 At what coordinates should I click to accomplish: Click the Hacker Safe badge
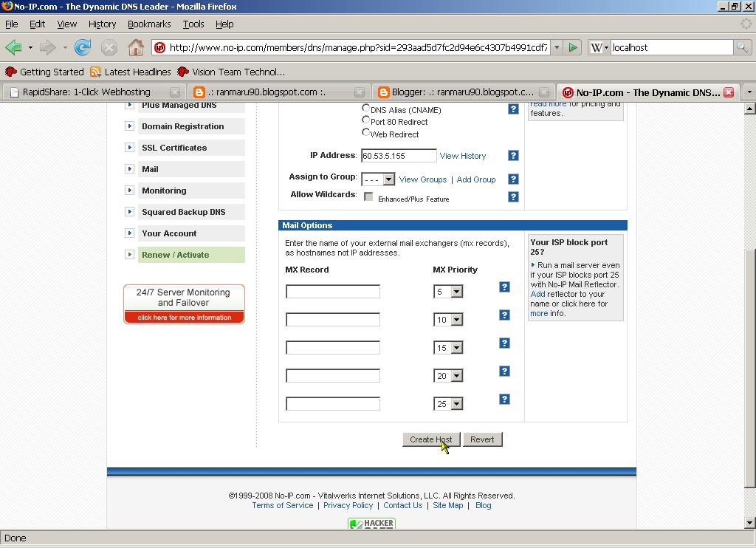[x=372, y=523]
